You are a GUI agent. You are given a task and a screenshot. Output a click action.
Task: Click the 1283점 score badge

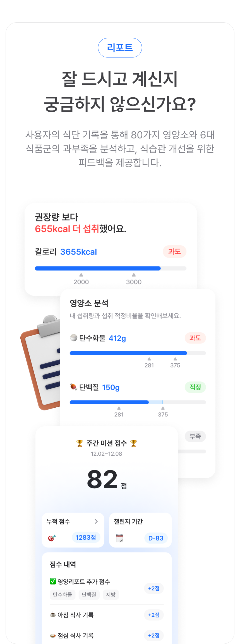pyautogui.click(x=86, y=537)
